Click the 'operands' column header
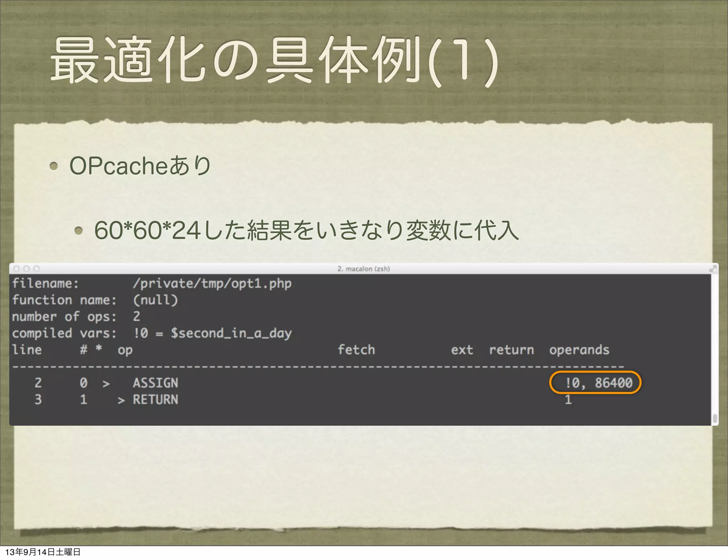Image resolution: width=728 pixels, height=560 pixels. click(x=579, y=350)
